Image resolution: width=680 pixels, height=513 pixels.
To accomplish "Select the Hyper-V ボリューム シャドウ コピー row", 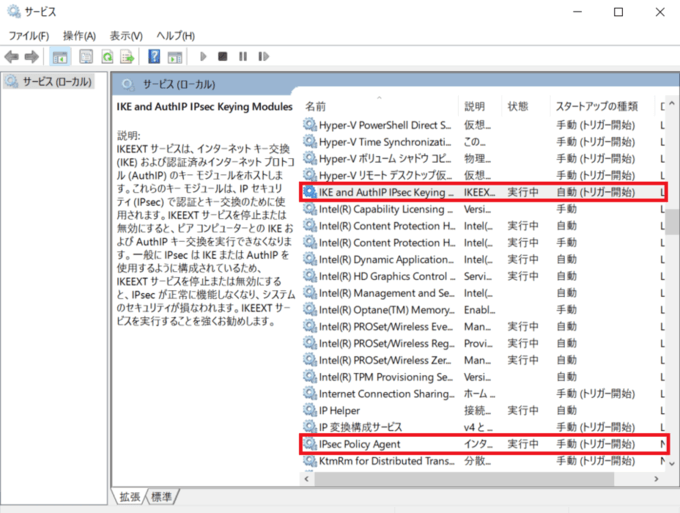I will [x=483, y=159].
